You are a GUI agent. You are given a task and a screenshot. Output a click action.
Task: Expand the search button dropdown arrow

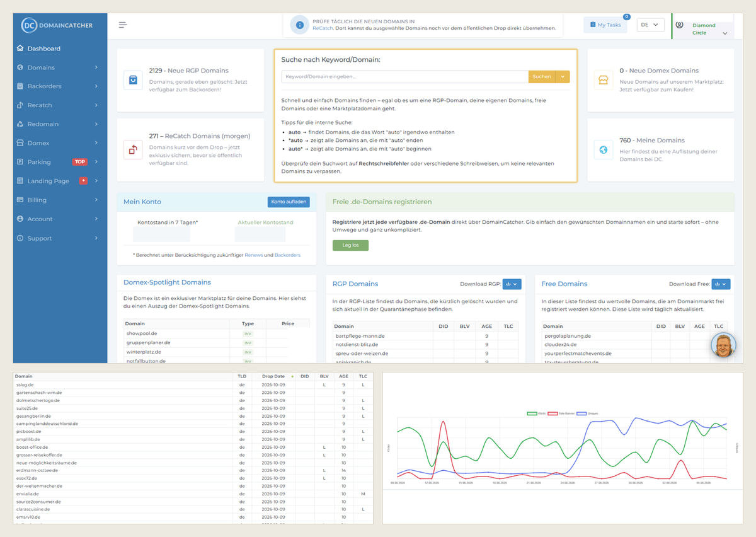[563, 76]
